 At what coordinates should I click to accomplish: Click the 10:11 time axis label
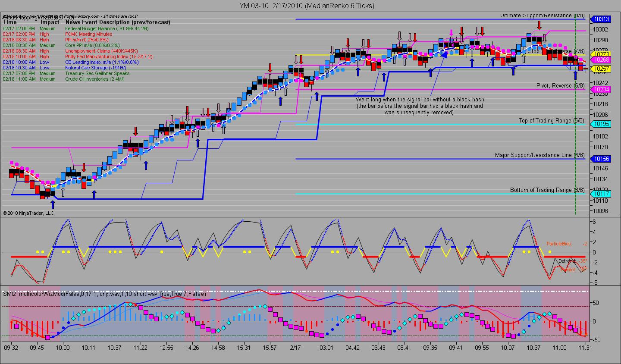89,347
